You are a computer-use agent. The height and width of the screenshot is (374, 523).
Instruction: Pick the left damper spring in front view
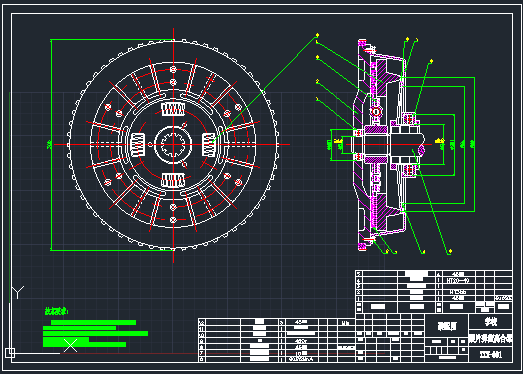[x=138, y=145]
